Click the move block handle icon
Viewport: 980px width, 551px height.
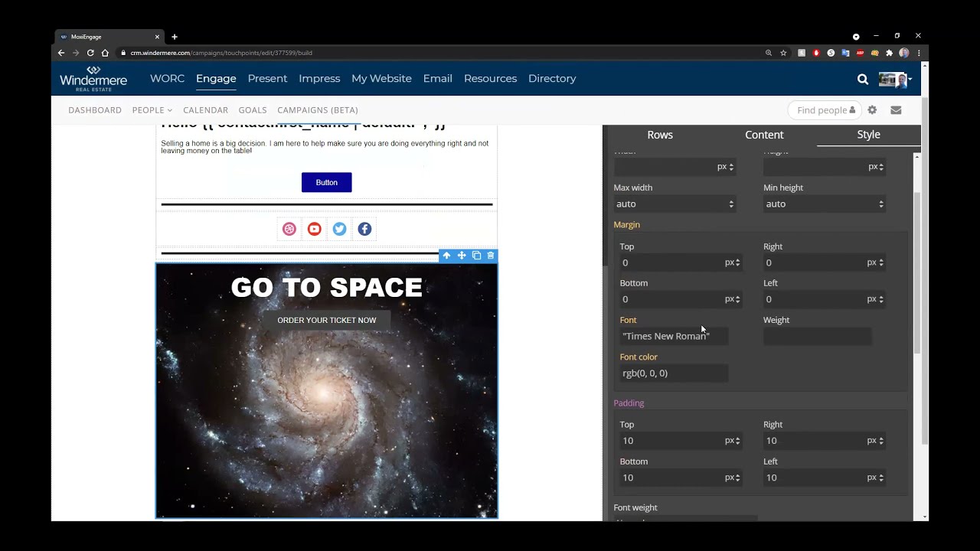(462, 256)
